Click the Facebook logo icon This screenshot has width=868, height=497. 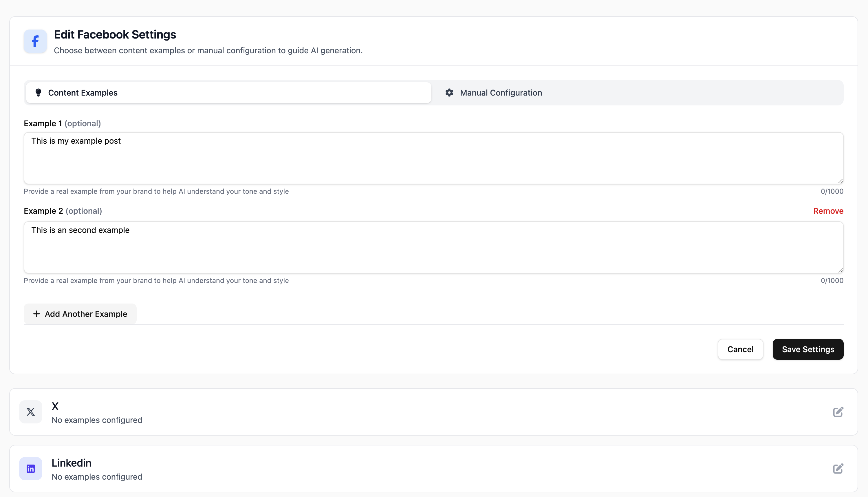pos(35,41)
